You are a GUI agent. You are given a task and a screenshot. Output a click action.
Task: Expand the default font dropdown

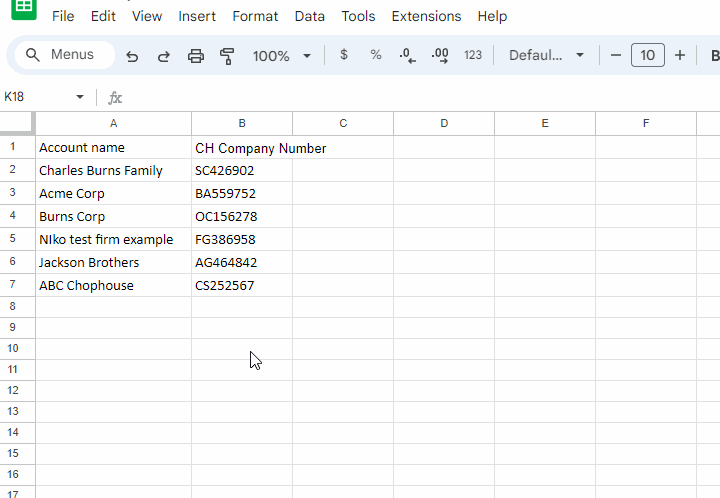pyautogui.click(x=546, y=55)
